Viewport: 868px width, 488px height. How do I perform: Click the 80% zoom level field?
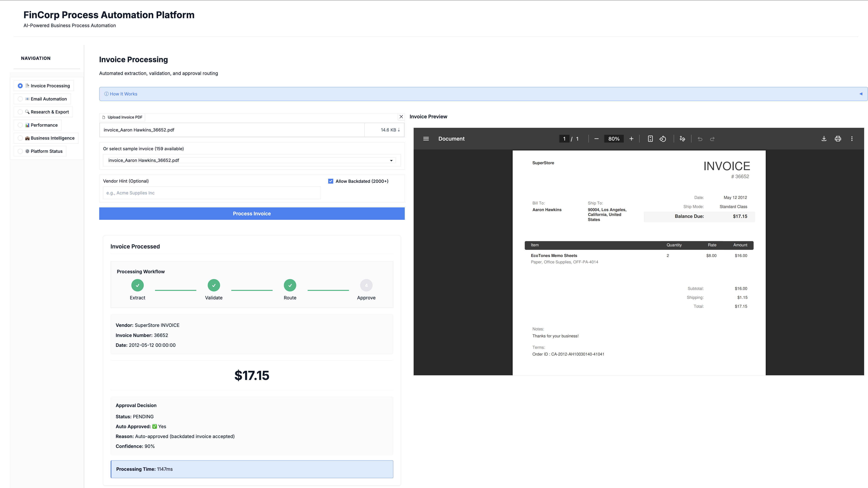[x=614, y=139]
